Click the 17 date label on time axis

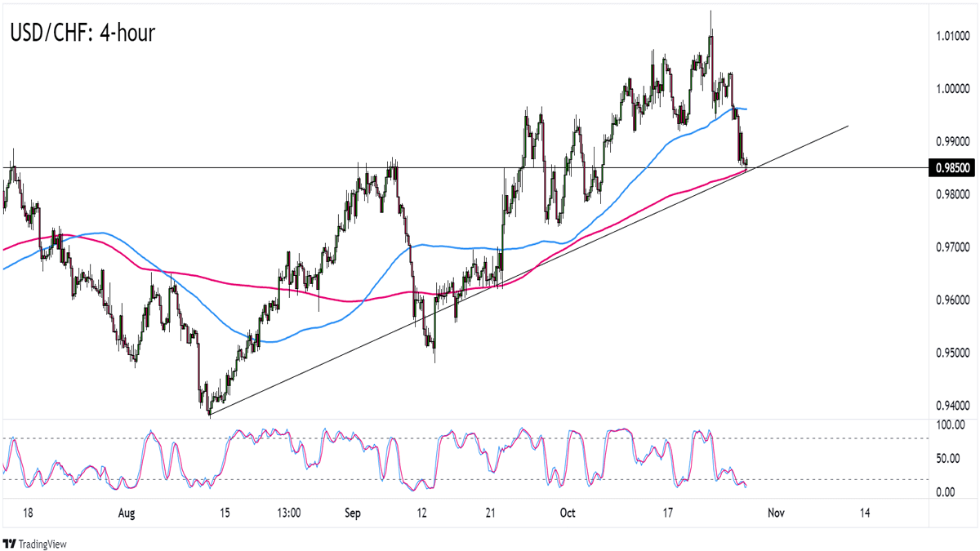coord(667,513)
